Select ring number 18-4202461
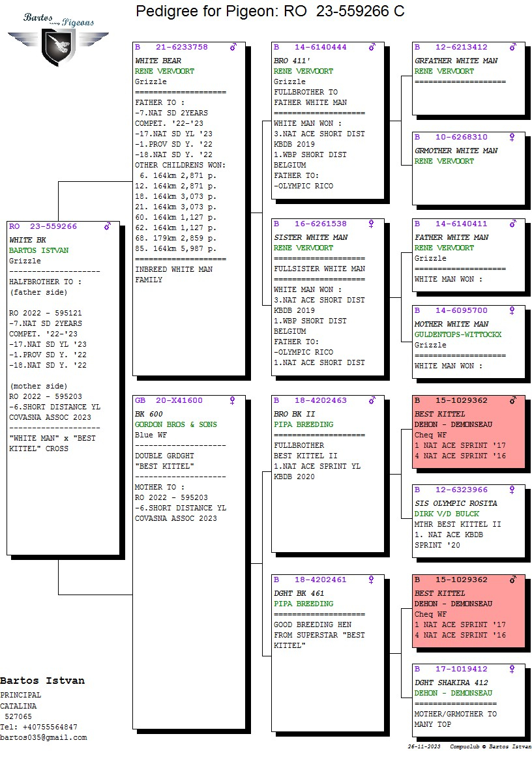 pyautogui.click(x=321, y=580)
